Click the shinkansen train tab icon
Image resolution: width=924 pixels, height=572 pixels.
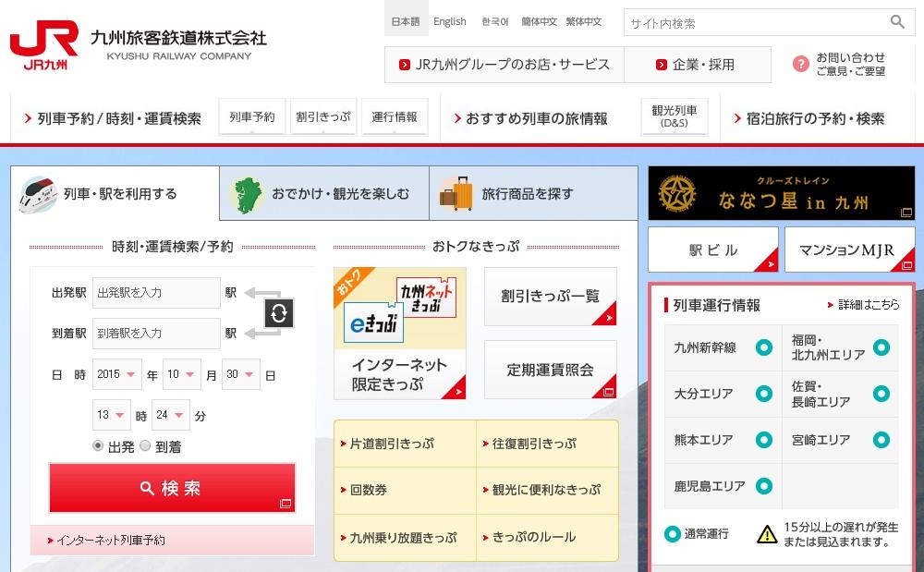pos(38,194)
